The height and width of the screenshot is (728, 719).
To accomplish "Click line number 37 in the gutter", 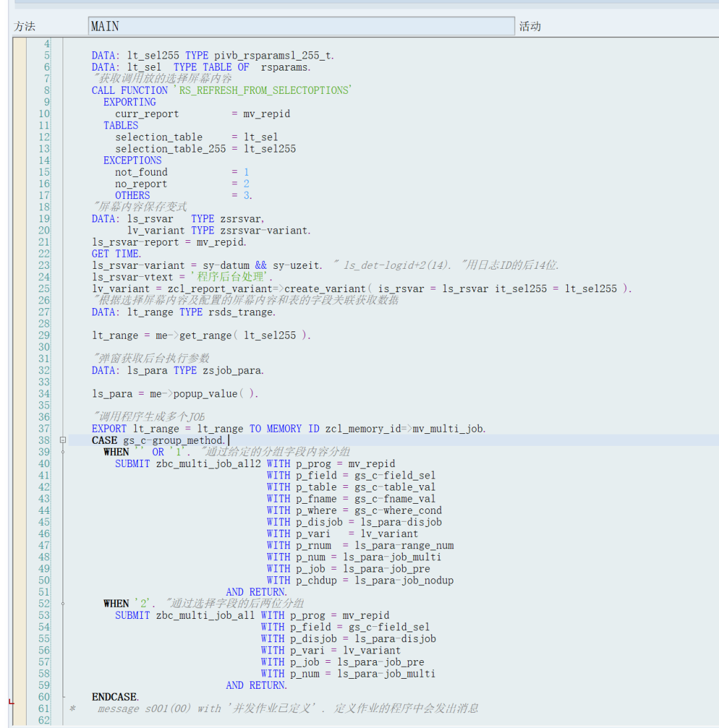I will point(44,429).
